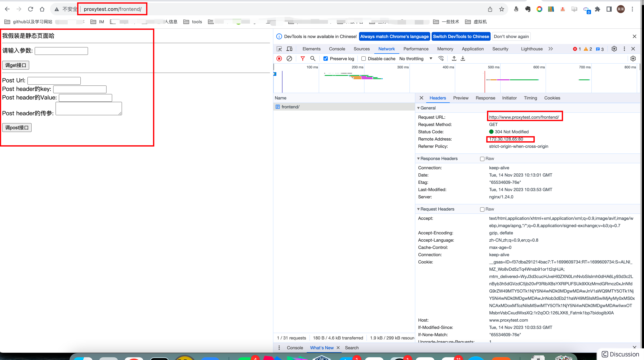Toggle the network filter funnel icon
644x360 pixels.
[x=303, y=59]
